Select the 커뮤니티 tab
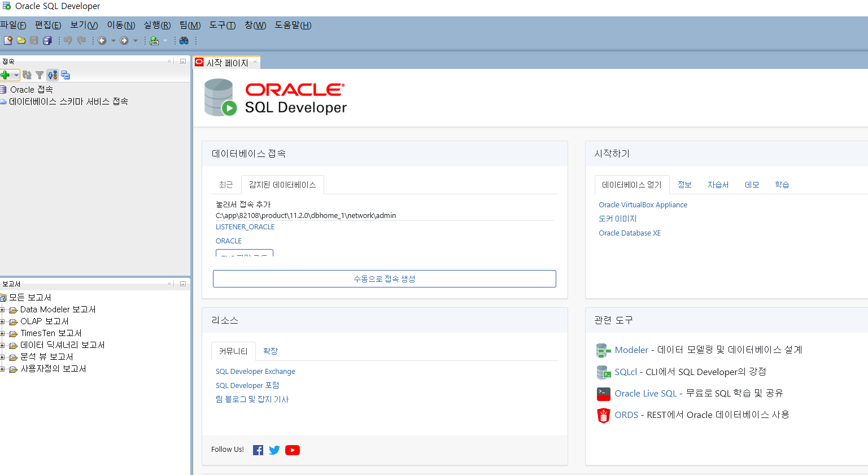This screenshot has width=868, height=475. [233, 351]
